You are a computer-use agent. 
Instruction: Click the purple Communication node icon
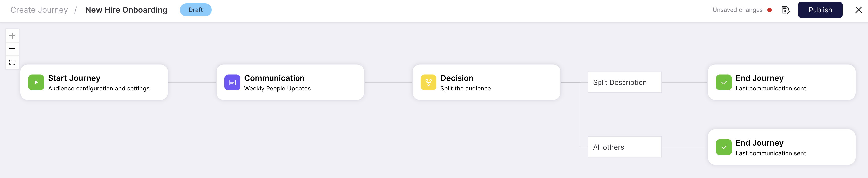tap(232, 82)
